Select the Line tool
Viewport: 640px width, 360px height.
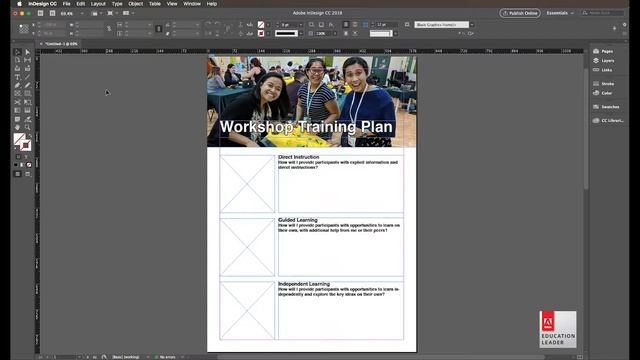[27, 77]
